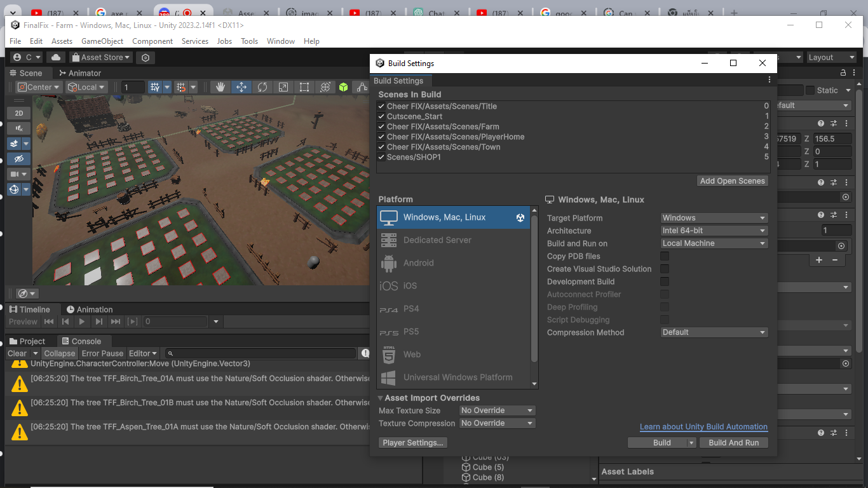This screenshot has width=868, height=488.
Task: Enable the Development Build checkbox
Action: tap(665, 281)
